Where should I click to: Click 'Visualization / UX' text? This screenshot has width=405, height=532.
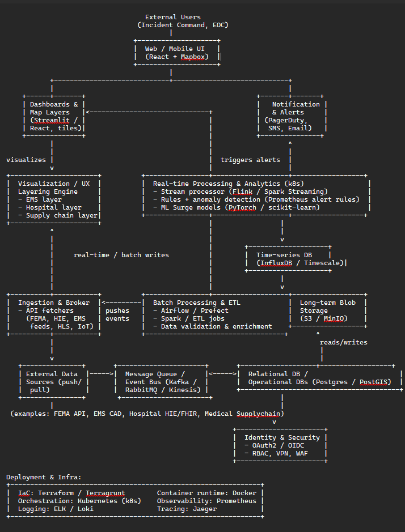tap(54, 184)
